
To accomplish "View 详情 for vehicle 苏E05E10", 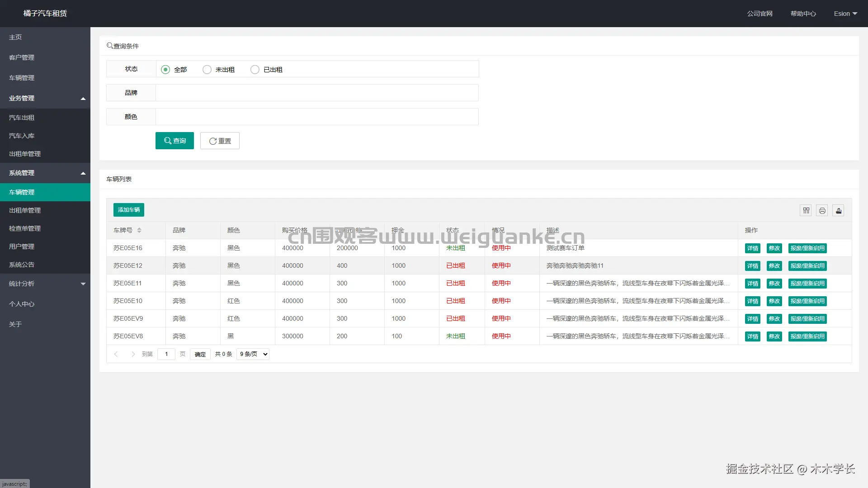I will pyautogui.click(x=753, y=301).
